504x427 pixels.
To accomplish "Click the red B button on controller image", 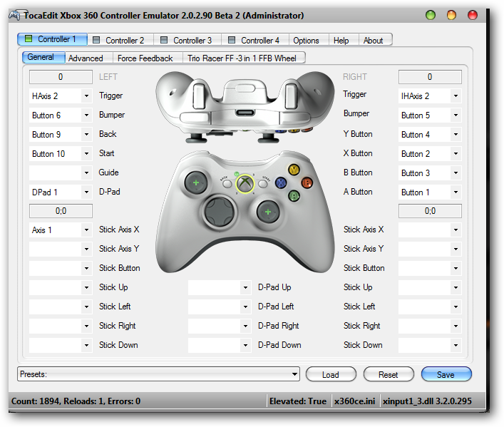I will (307, 183).
